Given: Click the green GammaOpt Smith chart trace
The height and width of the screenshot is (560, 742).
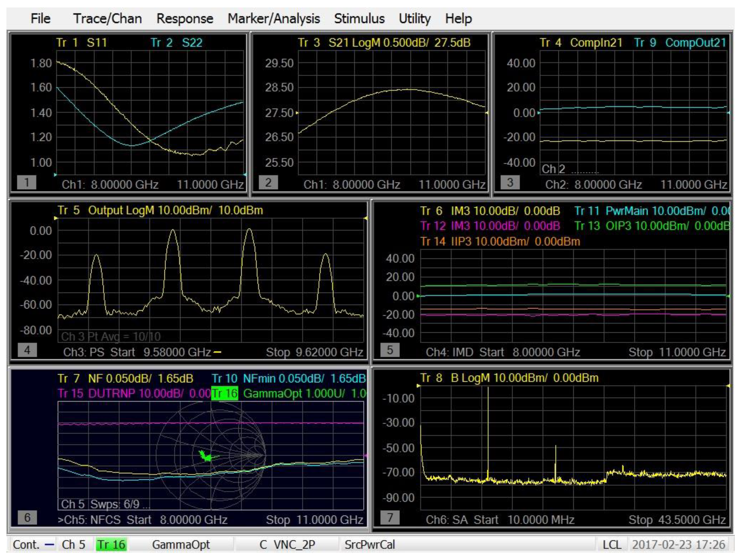Looking at the screenshot, I should [x=207, y=456].
